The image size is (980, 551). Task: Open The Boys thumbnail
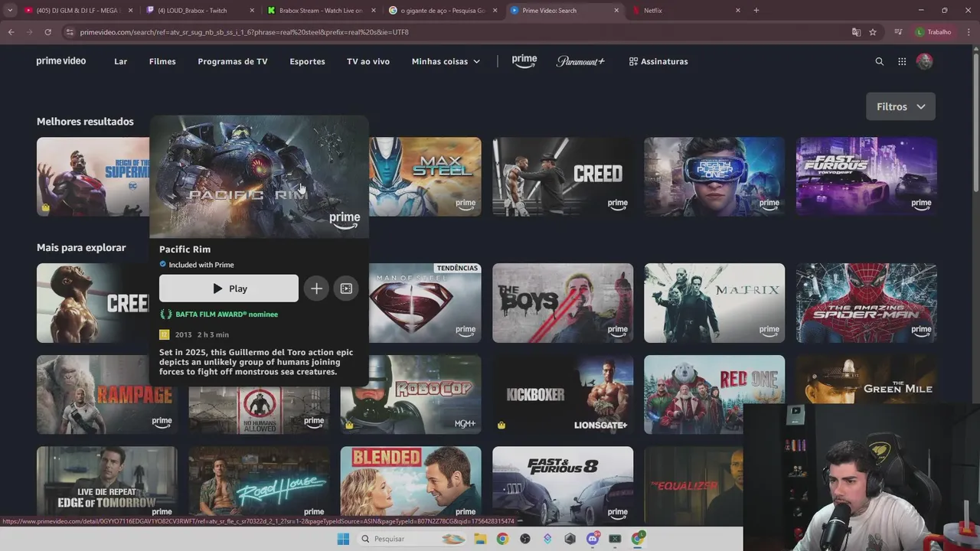pos(563,303)
